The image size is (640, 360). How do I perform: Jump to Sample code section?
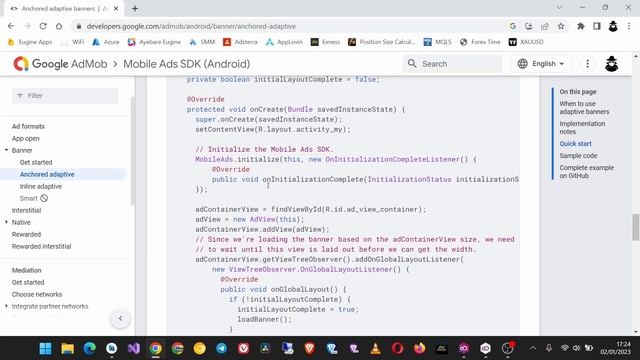click(x=578, y=156)
